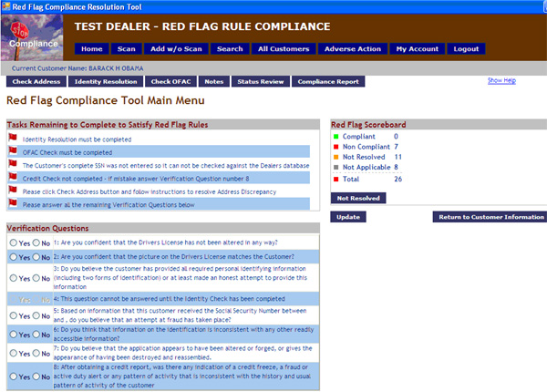Click 'Please answer all the remaining Verification Questions' text
Screen dimensions: 547x392
coord(108,205)
